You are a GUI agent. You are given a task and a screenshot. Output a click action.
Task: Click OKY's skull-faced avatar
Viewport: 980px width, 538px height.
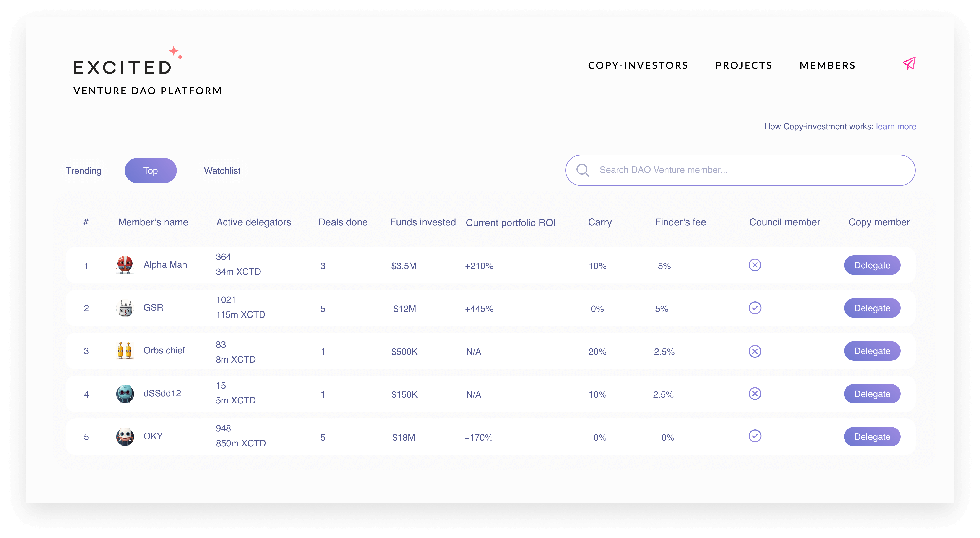125,436
